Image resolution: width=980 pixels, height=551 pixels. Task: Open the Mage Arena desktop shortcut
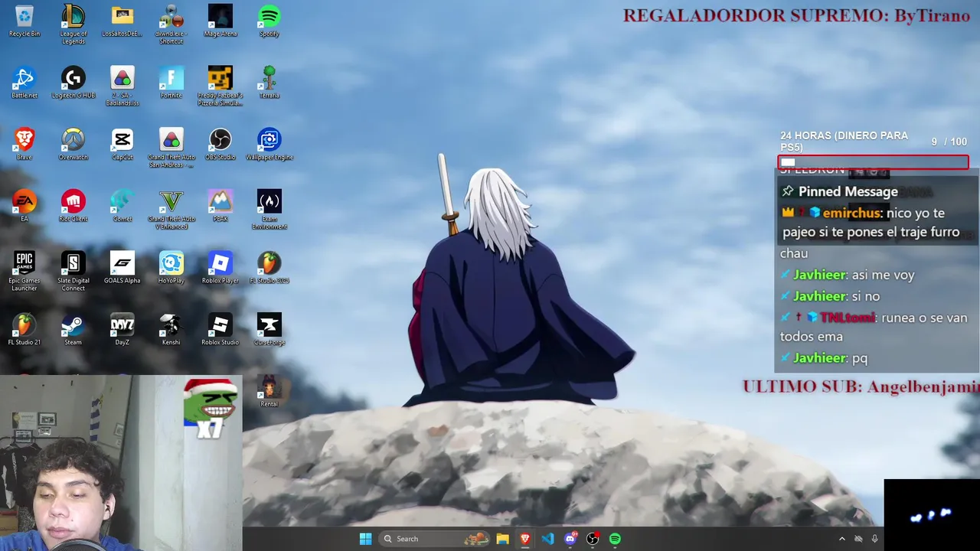(220, 21)
